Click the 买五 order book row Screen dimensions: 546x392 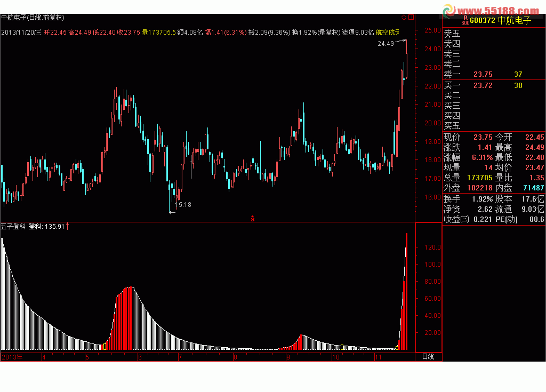point(494,126)
